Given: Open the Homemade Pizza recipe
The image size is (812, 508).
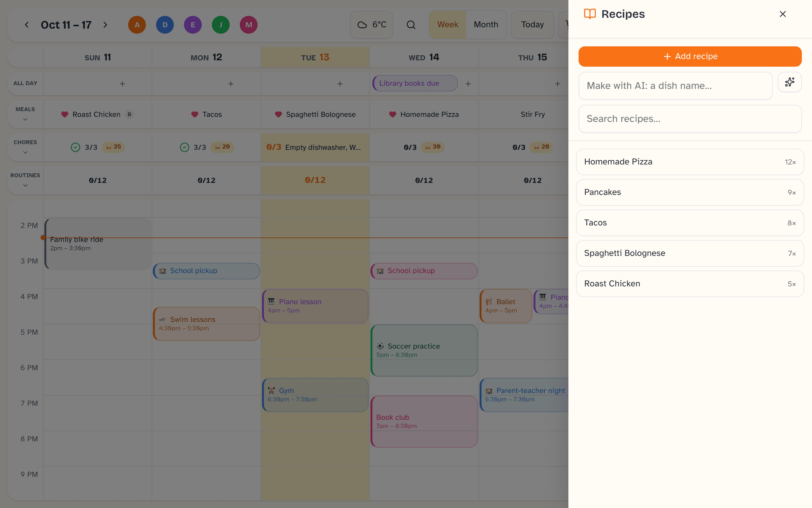Looking at the screenshot, I should click(690, 162).
